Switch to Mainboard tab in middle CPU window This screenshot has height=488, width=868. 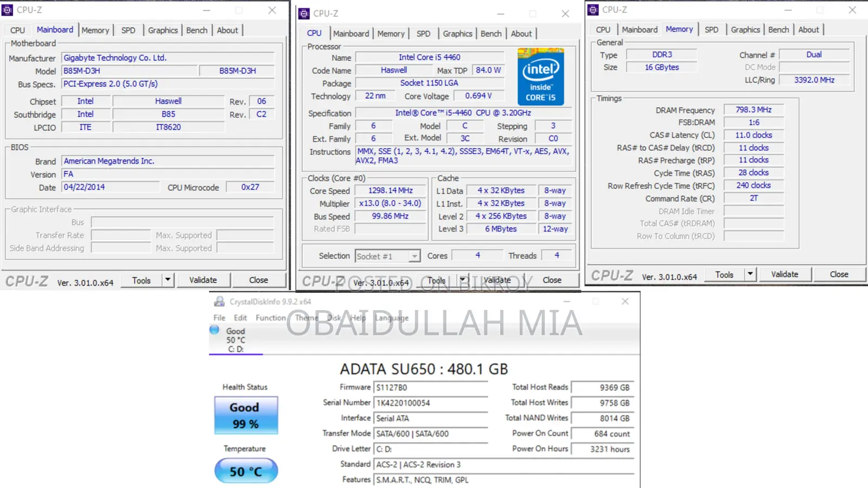click(351, 34)
